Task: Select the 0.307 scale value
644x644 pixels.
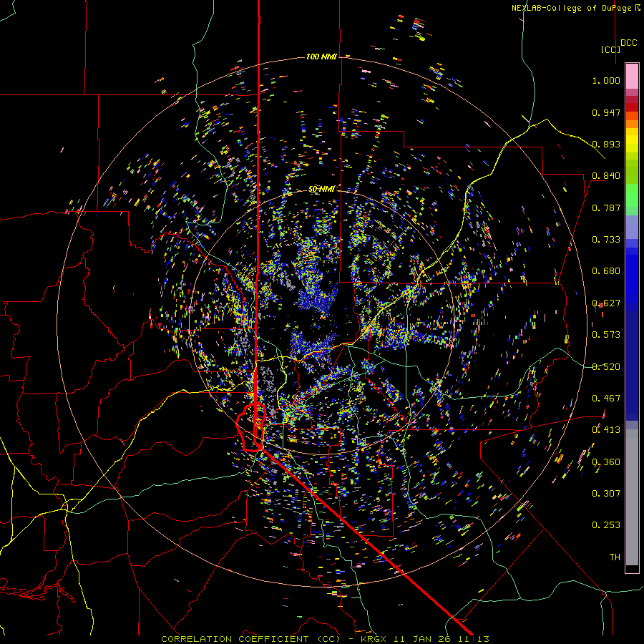Action: 606,494
